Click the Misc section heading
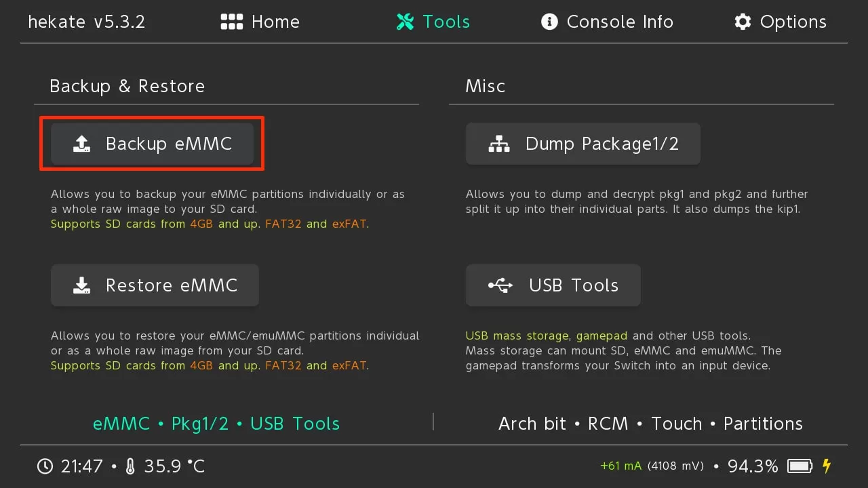This screenshot has height=488, width=868. (x=485, y=86)
